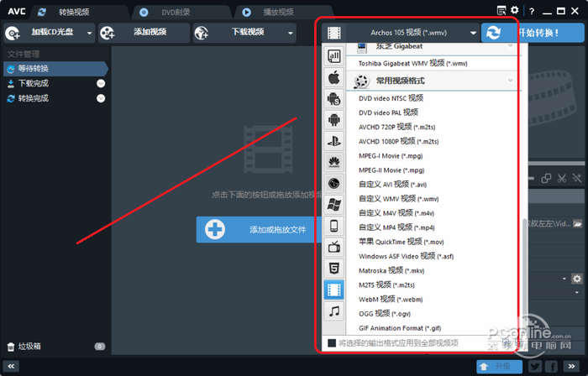
Task: Expand right panel with double-arrow icon
Action: click(571, 366)
